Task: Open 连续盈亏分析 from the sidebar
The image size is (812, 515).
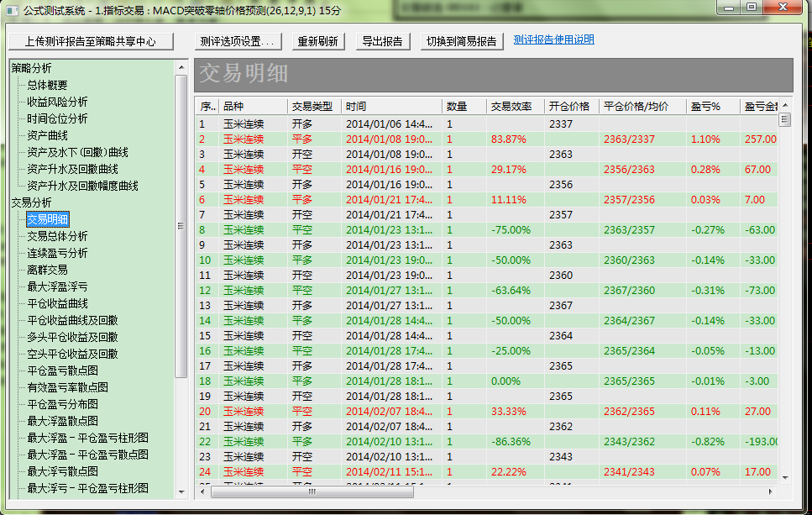Action: 57,253
